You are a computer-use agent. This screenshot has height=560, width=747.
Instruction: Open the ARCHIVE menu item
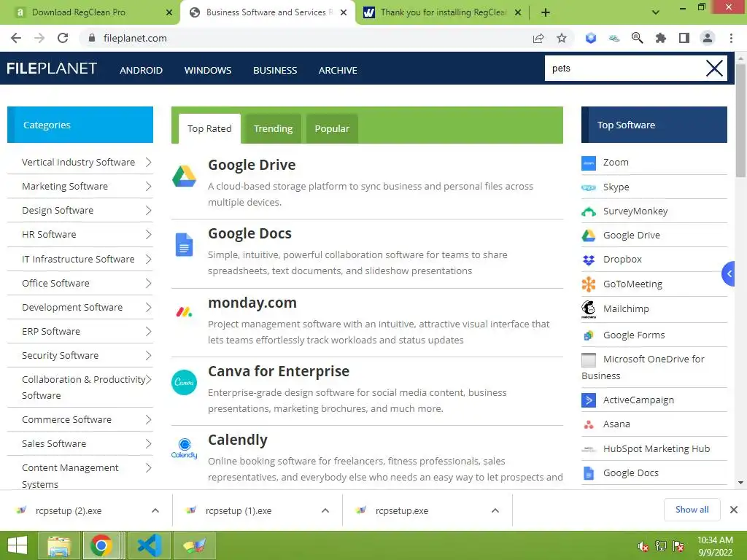coord(338,71)
